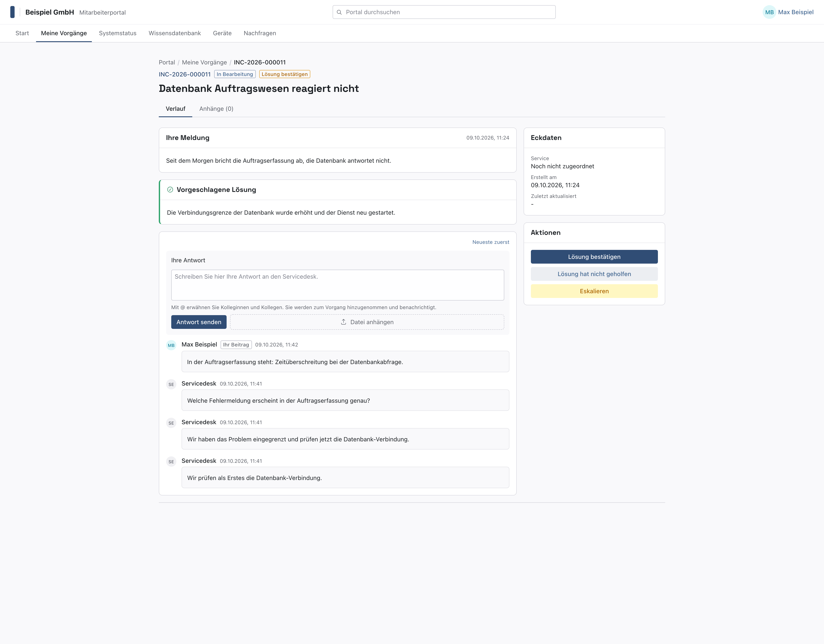This screenshot has height=644, width=824.
Task: Click the Datei anhängen upload area
Action: (367, 322)
